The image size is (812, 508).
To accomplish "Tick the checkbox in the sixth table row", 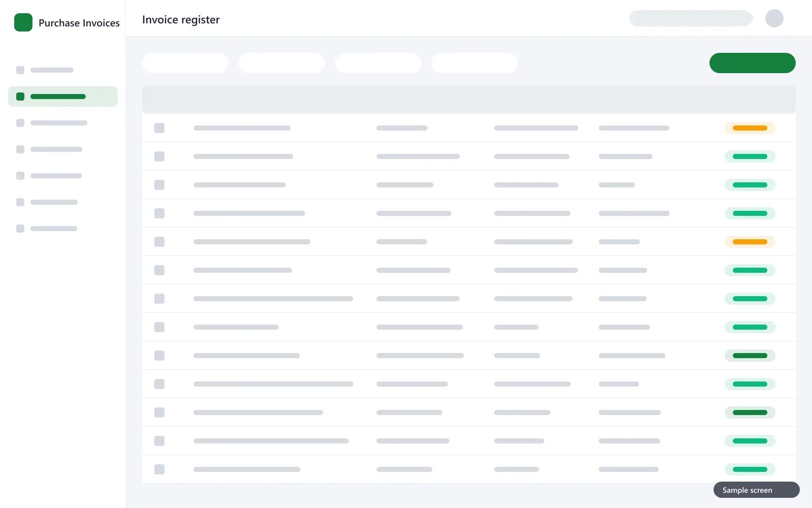I will point(159,270).
